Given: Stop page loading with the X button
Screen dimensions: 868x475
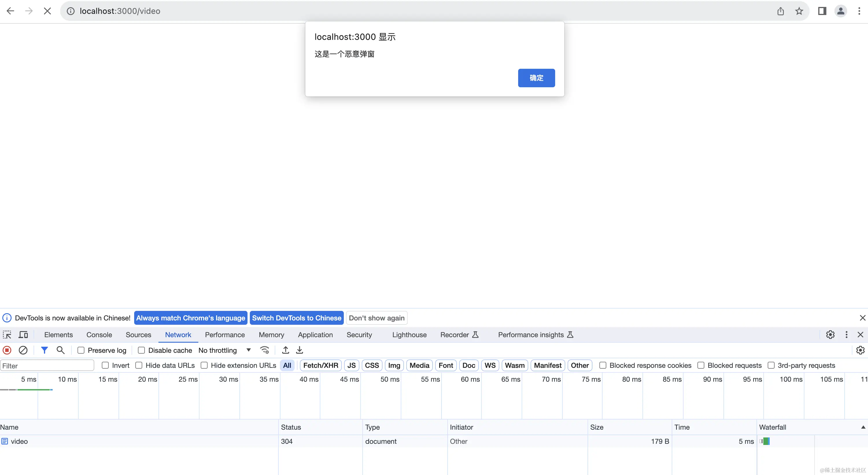Looking at the screenshot, I should point(47,11).
